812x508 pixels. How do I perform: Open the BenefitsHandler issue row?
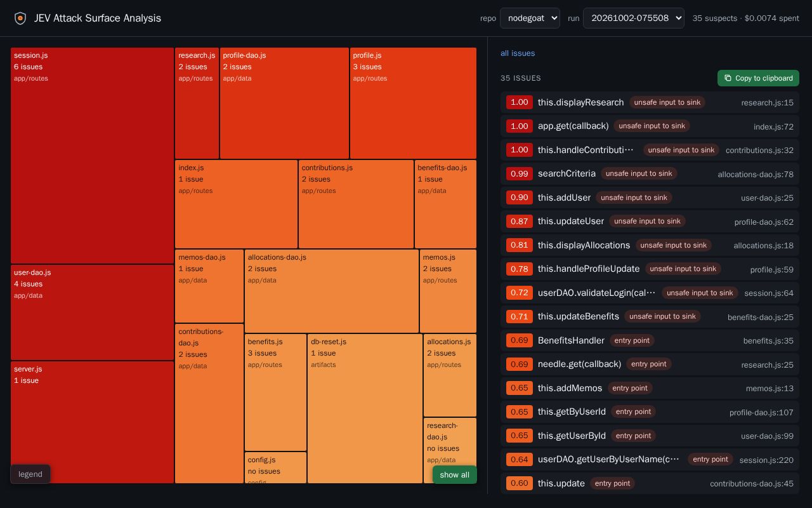tap(650, 340)
